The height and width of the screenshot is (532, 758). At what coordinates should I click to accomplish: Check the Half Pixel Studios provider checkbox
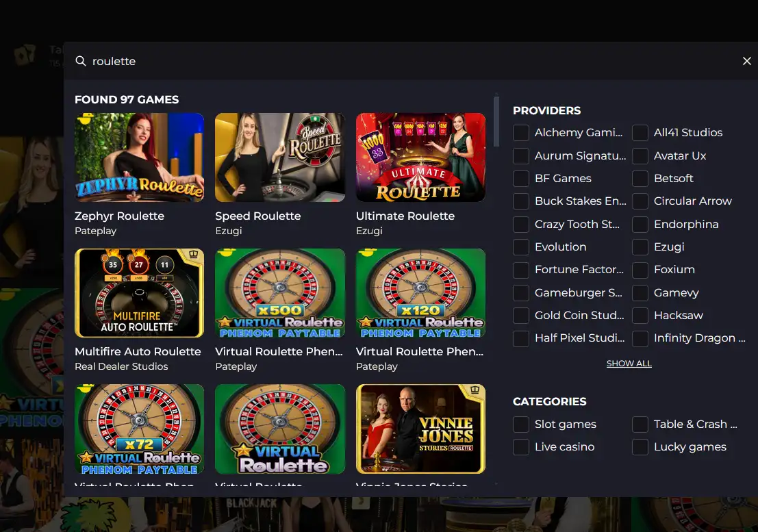pyautogui.click(x=520, y=338)
